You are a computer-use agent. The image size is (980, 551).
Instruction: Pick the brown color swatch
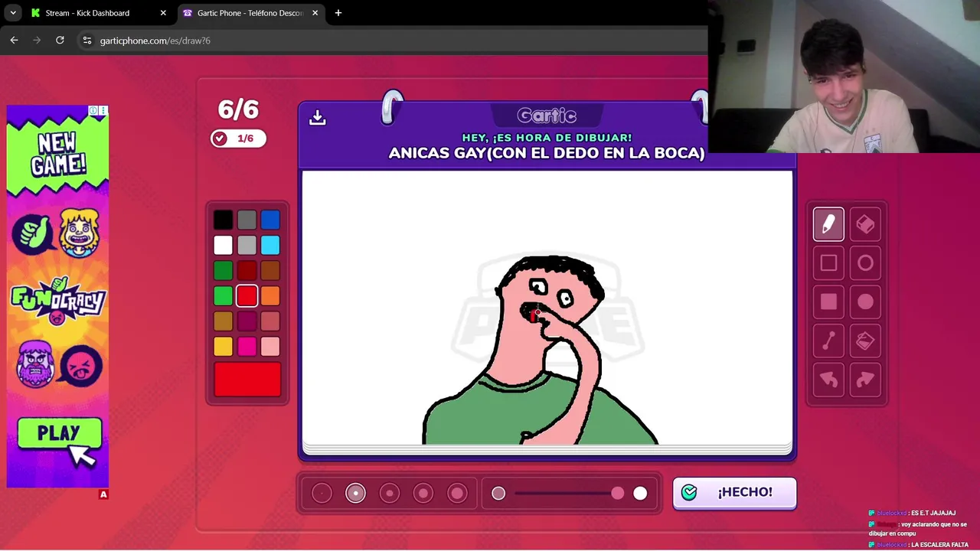pyautogui.click(x=270, y=271)
